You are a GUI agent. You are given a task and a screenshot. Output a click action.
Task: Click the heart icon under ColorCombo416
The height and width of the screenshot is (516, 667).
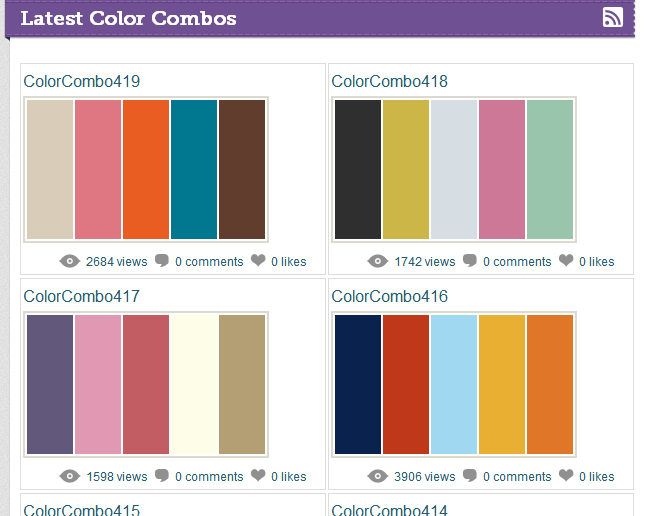[566, 475]
